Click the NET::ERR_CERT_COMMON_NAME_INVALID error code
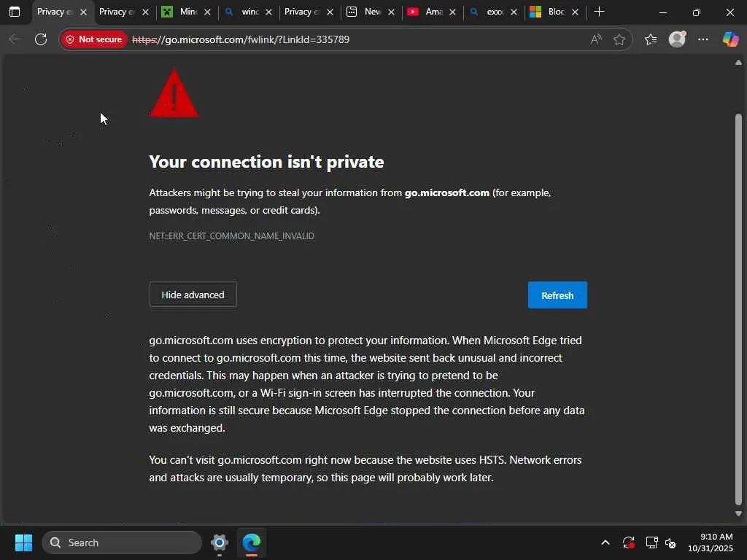The height and width of the screenshot is (560, 747). pos(231,236)
